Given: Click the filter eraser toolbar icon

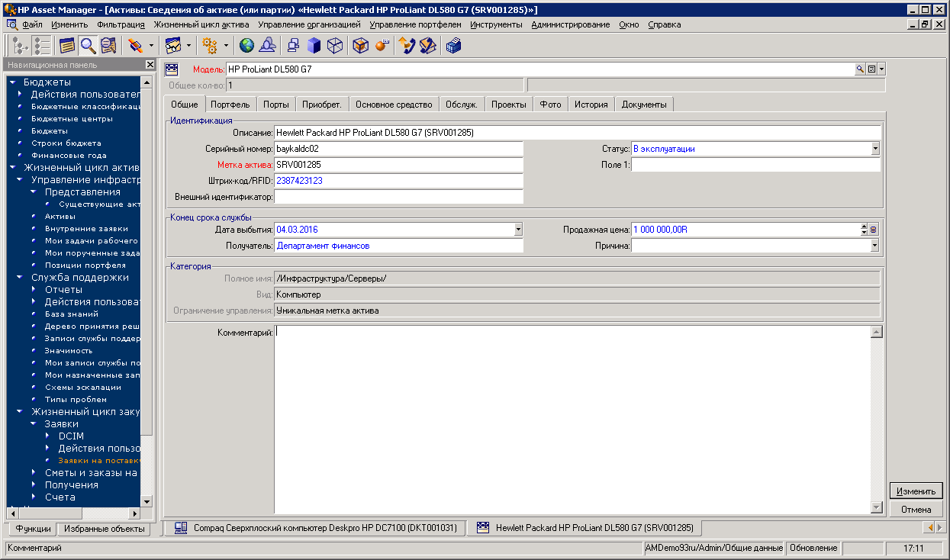Looking at the screenshot, I should tap(135, 46).
